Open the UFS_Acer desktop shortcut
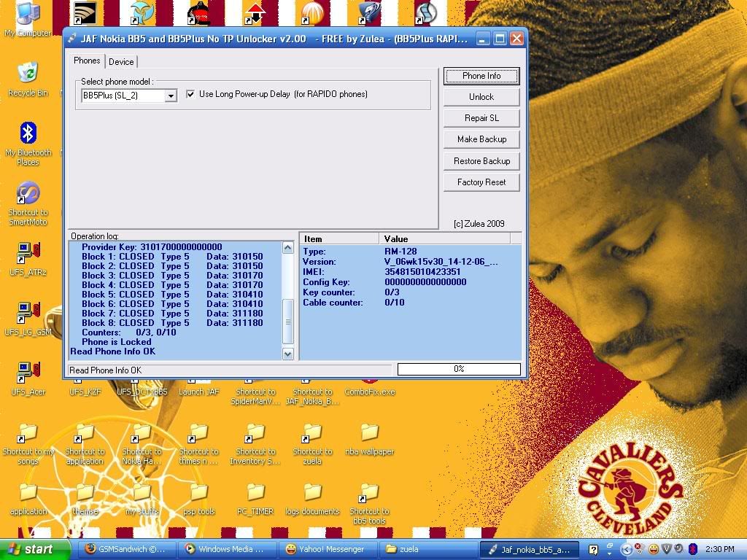Viewport: 747px width, 560px height. (x=28, y=372)
